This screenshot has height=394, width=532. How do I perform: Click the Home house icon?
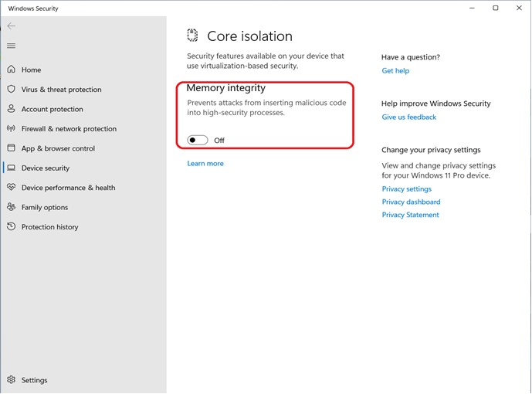pyautogui.click(x=11, y=70)
